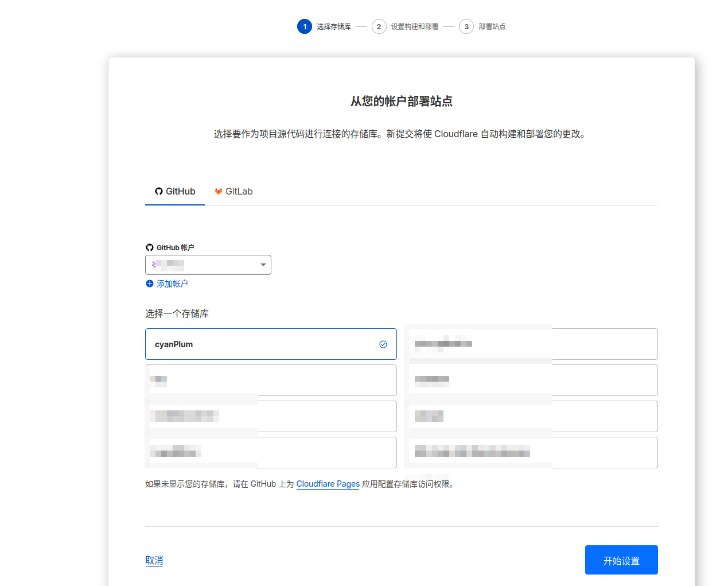The width and height of the screenshot is (728, 586).
Task: Click the 设置构建和部署 step label
Action: coord(415,26)
